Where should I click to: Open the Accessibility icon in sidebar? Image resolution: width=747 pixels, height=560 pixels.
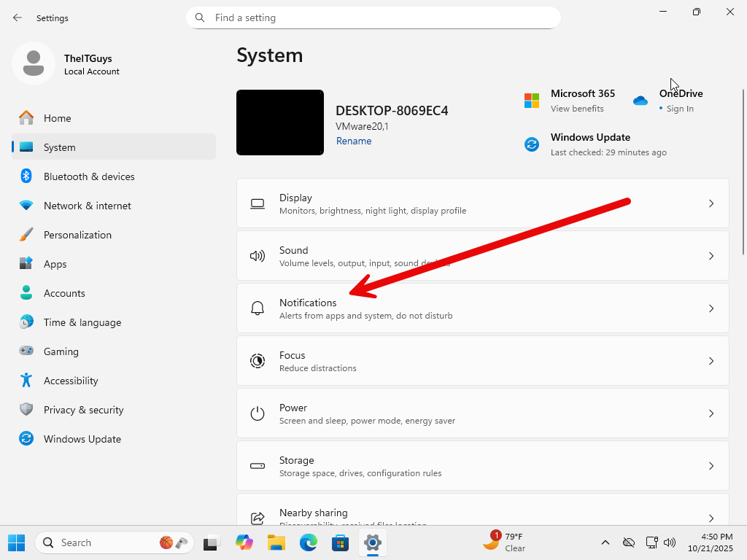(26, 381)
